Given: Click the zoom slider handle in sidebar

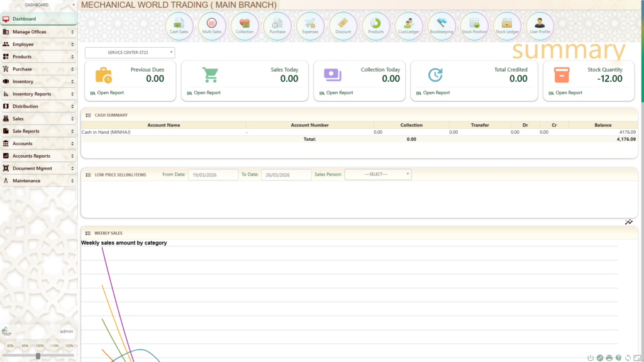Looking at the screenshot, I should [x=38, y=356].
